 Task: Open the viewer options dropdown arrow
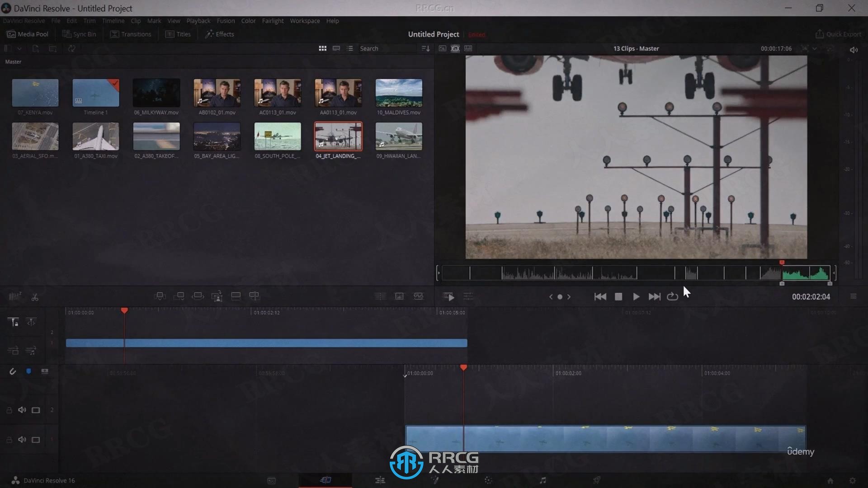815,48
